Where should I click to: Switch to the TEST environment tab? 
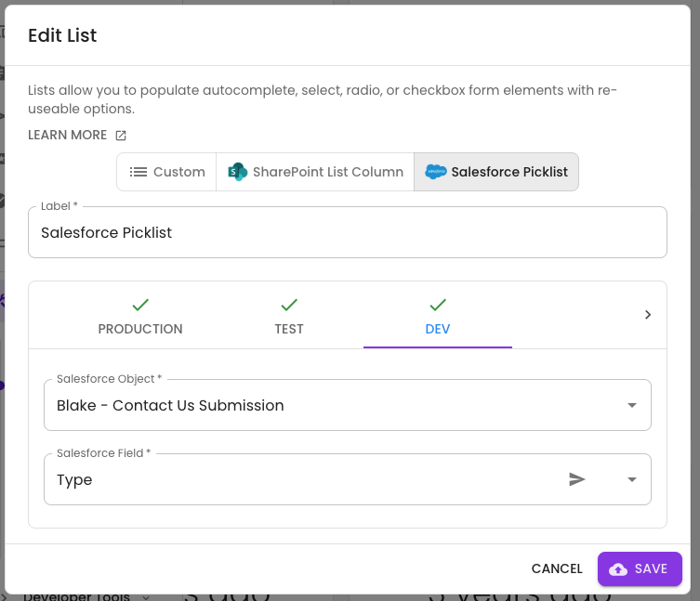click(x=289, y=315)
